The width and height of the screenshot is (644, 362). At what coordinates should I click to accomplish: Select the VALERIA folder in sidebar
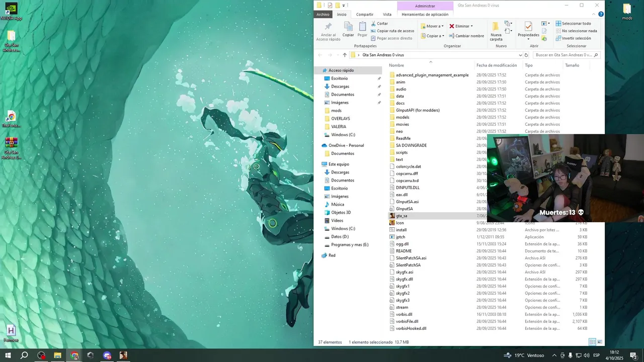tap(338, 127)
